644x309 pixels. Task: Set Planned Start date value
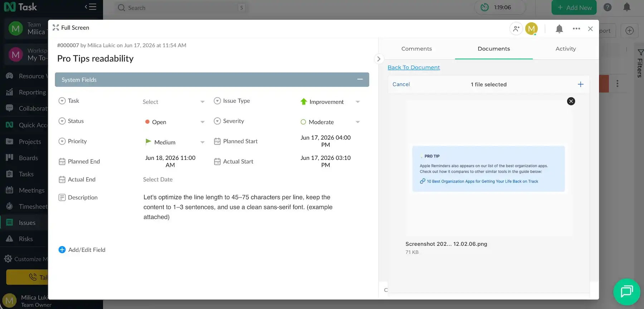point(326,141)
